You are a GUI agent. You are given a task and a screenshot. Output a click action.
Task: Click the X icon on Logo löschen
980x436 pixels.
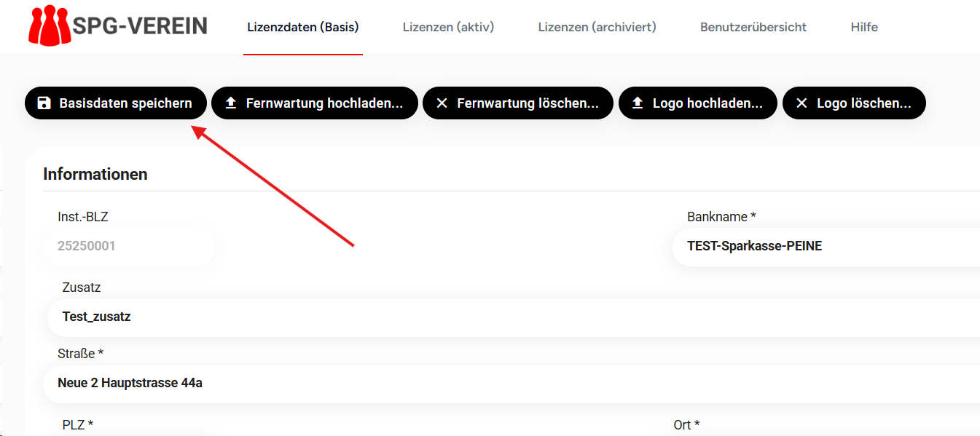[x=801, y=103]
